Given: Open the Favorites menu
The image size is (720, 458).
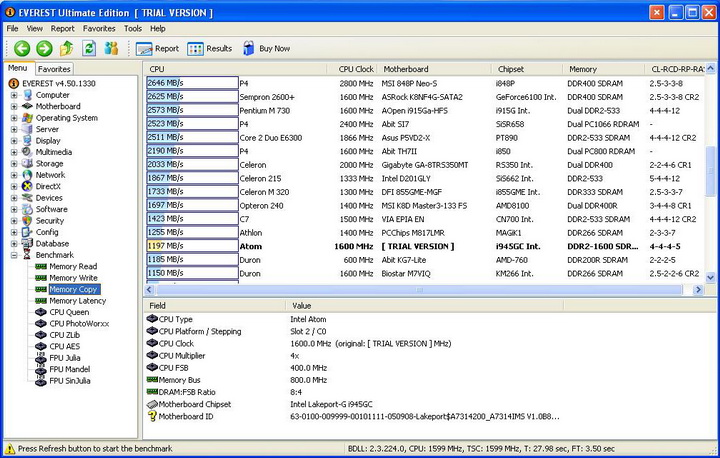Looking at the screenshot, I should [99, 28].
